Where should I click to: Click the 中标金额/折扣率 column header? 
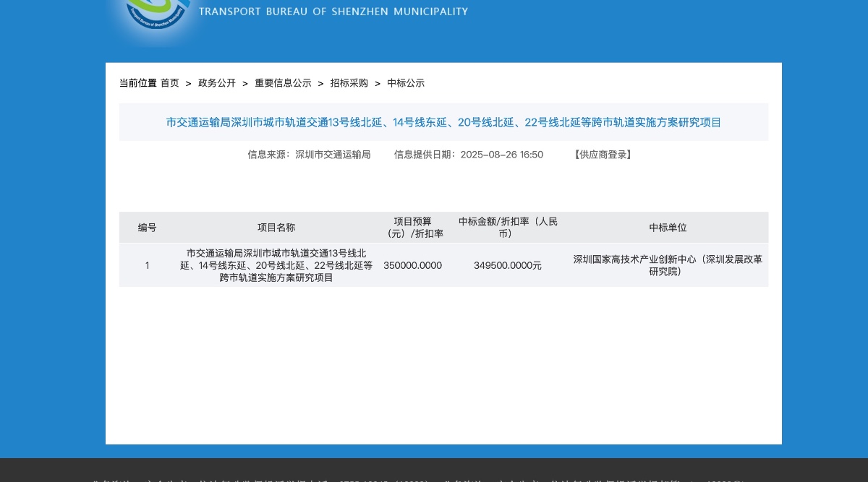pos(508,228)
